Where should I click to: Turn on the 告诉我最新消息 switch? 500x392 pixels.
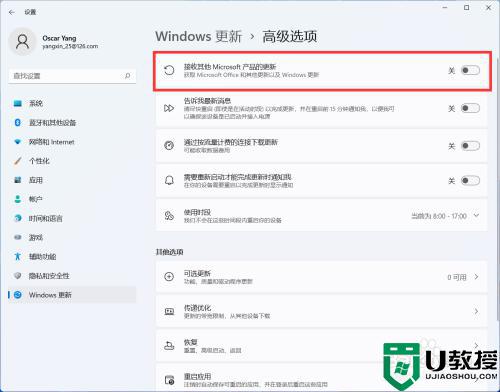coord(470,108)
